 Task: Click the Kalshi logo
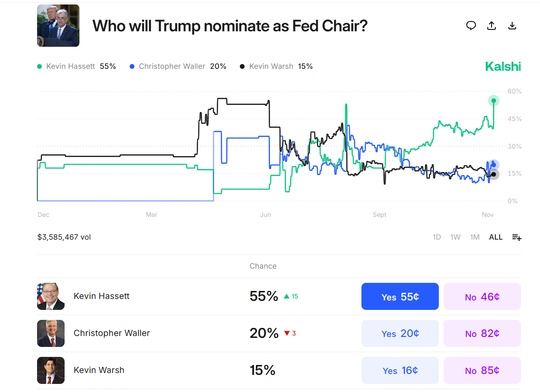(x=503, y=66)
